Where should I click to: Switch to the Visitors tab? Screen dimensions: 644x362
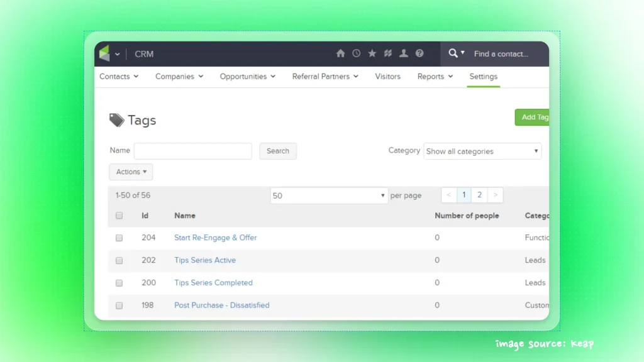[x=387, y=77]
